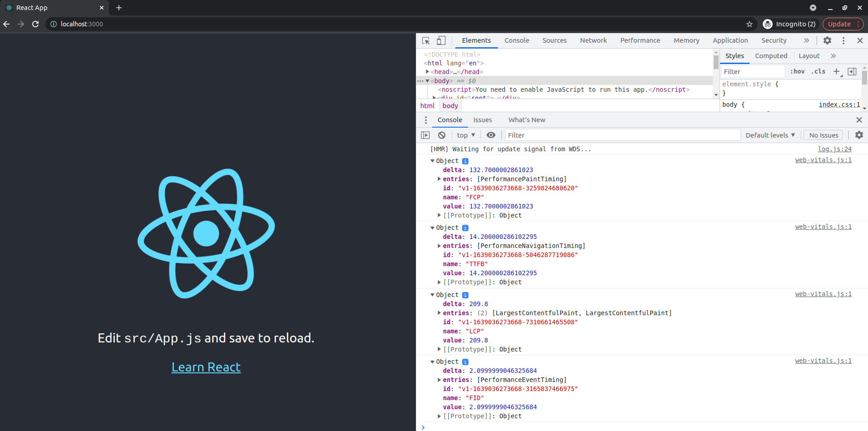Expand the head element node
868x431 pixels.
coord(427,72)
